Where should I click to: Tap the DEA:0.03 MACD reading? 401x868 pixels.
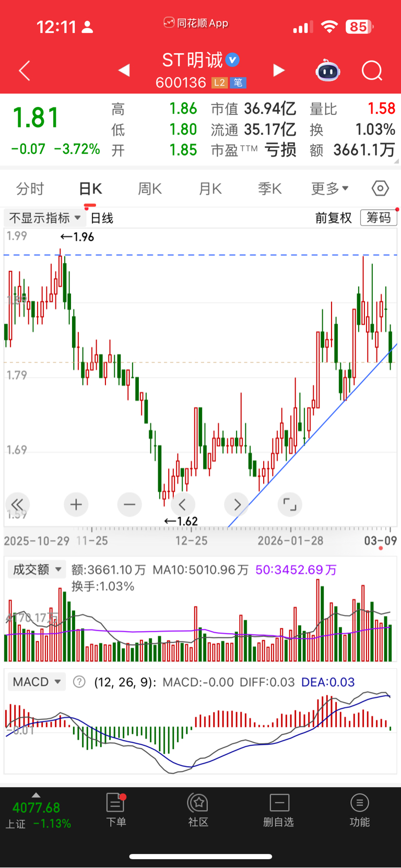328,682
